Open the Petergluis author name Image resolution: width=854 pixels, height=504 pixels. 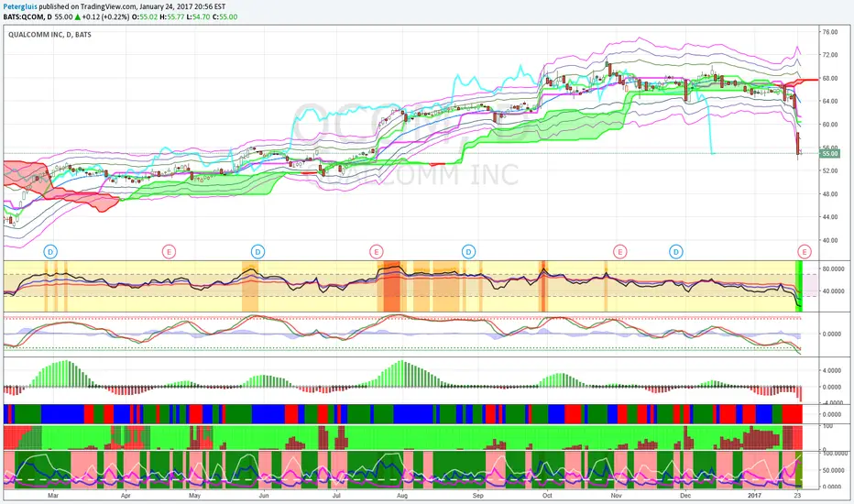[x=19, y=7]
